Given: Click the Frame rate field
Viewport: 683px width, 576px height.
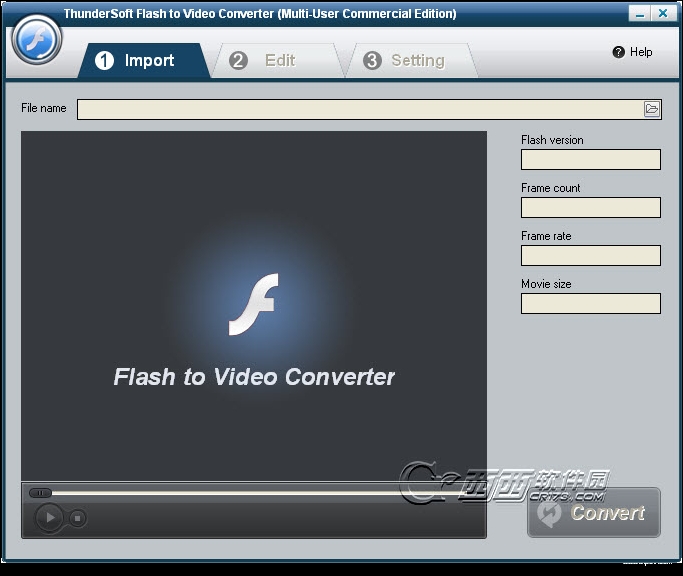Looking at the screenshot, I should 591,255.
